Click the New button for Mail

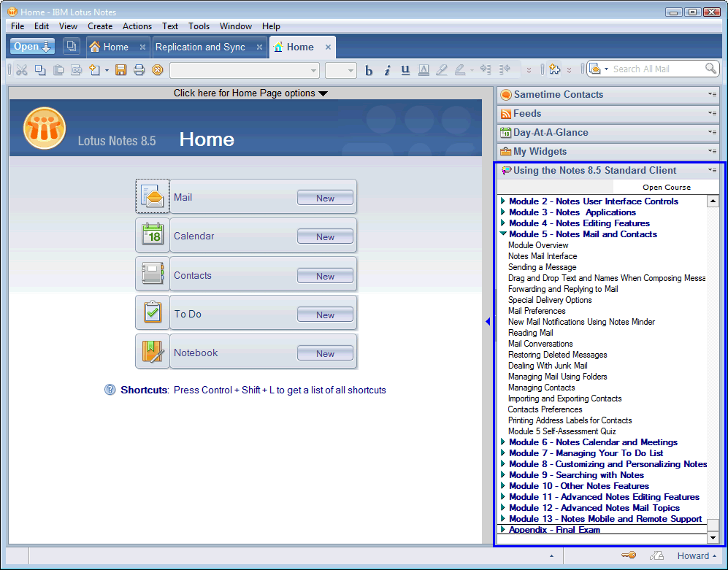[325, 198]
